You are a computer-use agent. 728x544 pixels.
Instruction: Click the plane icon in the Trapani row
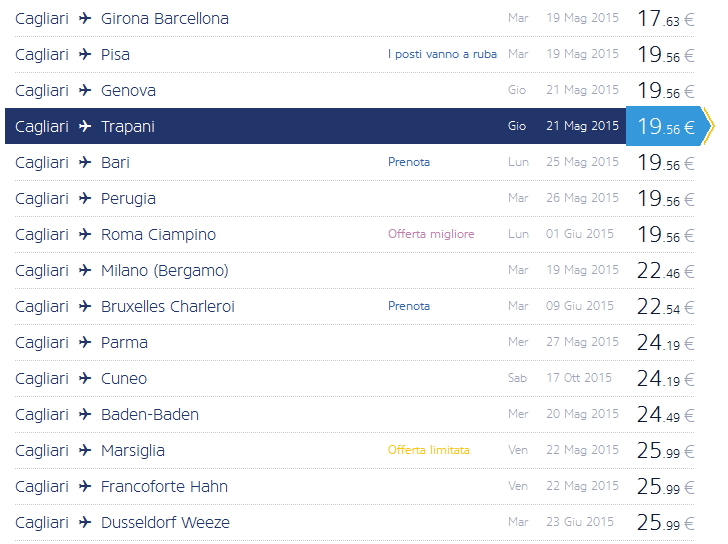pos(85,126)
